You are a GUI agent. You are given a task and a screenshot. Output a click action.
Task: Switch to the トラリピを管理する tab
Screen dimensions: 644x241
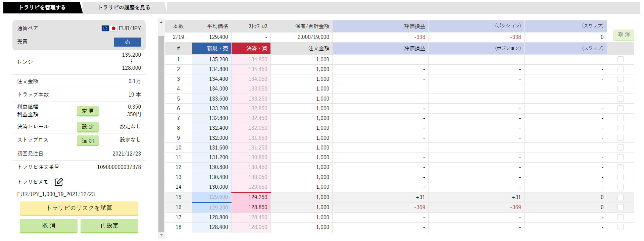[x=42, y=7]
